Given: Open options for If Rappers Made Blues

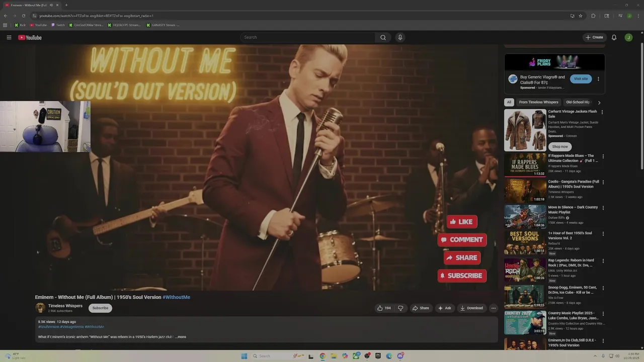Looking at the screenshot, I should (603, 156).
